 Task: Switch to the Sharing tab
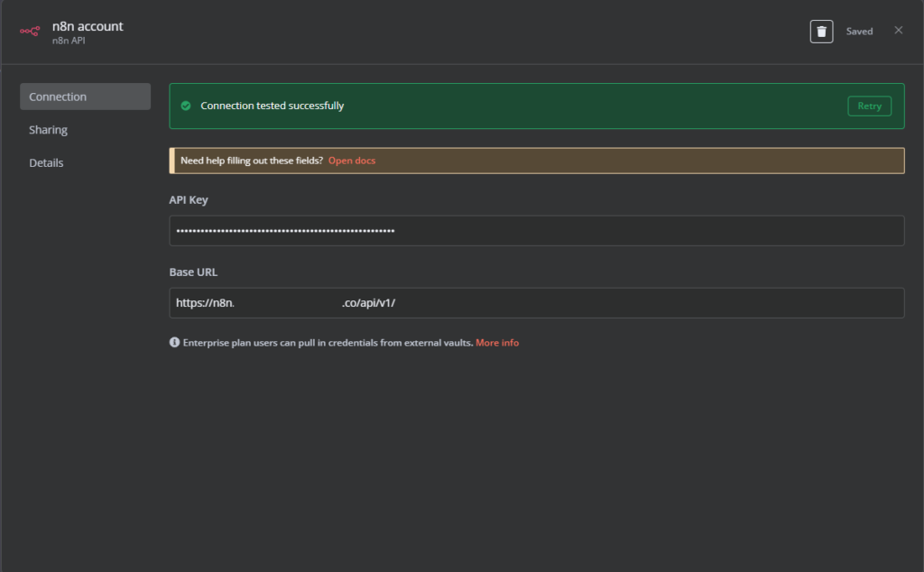[49, 130]
